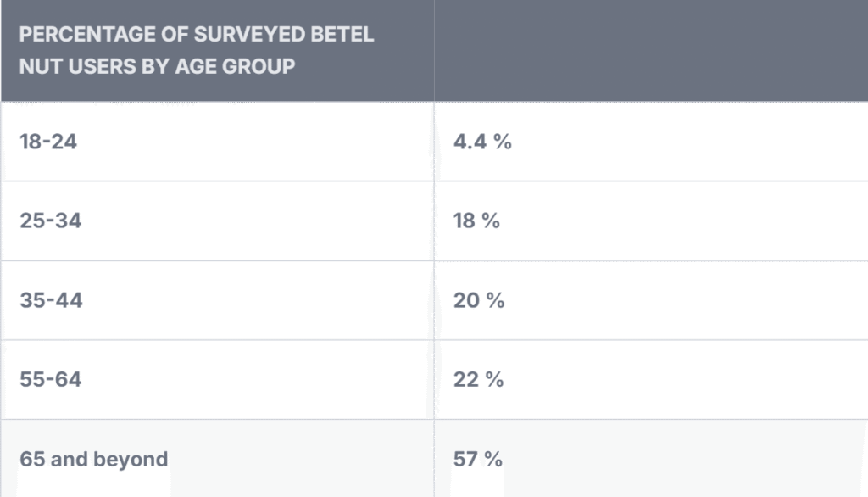Click the percent sign next to 57

(494, 459)
